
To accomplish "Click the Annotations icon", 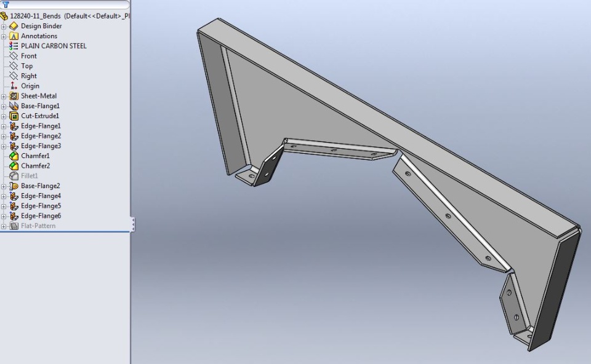I will (x=14, y=36).
